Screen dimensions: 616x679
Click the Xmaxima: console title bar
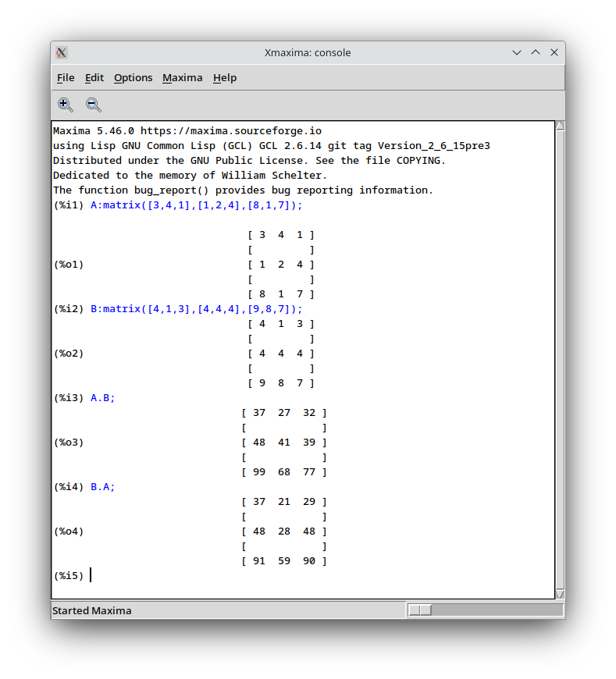click(x=308, y=53)
